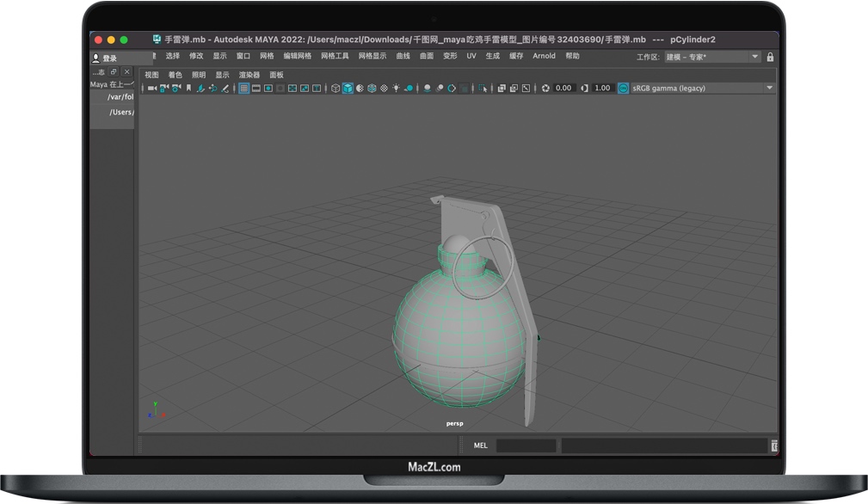Click the MEL command input field
The height and width of the screenshot is (504, 868).
pyautogui.click(x=526, y=446)
